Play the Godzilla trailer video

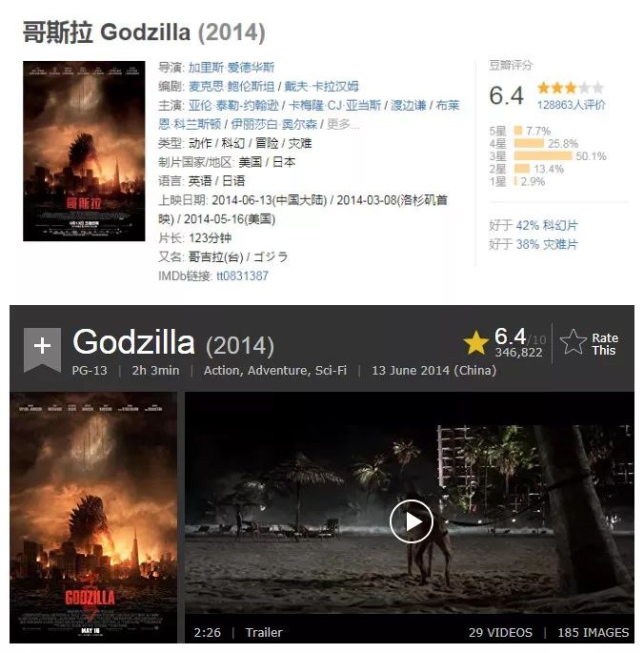pyautogui.click(x=412, y=521)
